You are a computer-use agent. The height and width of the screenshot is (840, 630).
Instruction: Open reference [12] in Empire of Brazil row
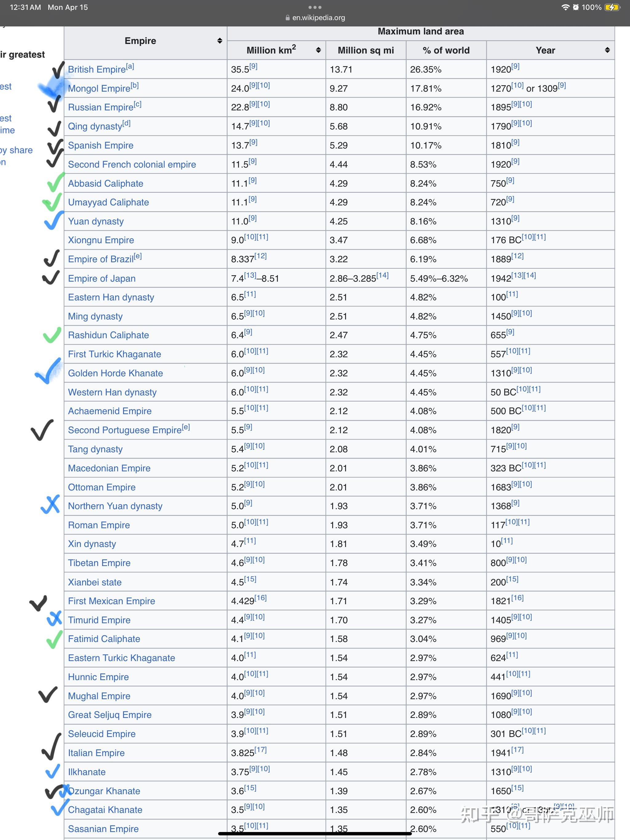[260, 256]
